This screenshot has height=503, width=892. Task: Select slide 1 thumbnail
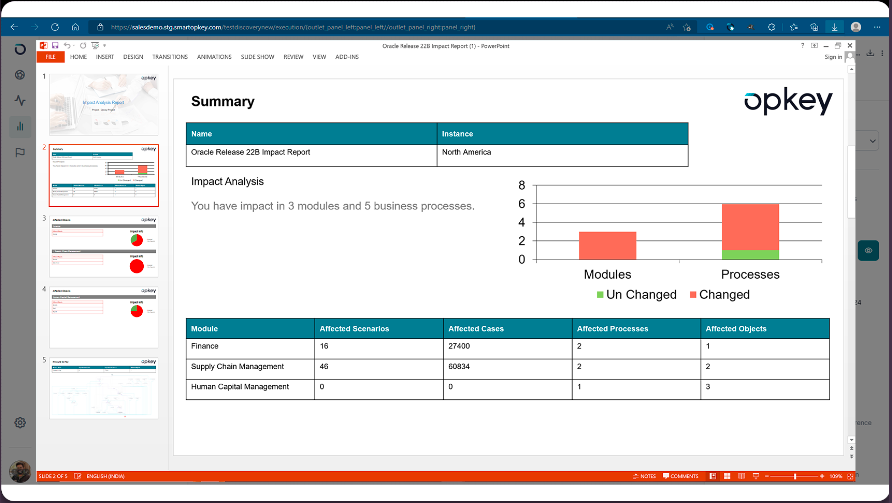[x=104, y=104]
